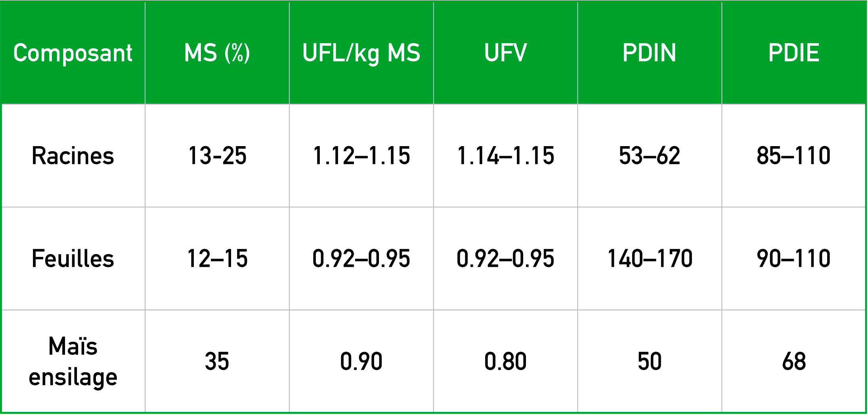The image size is (868, 415).
Task: Select the PDIE column header
Action: click(x=793, y=53)
